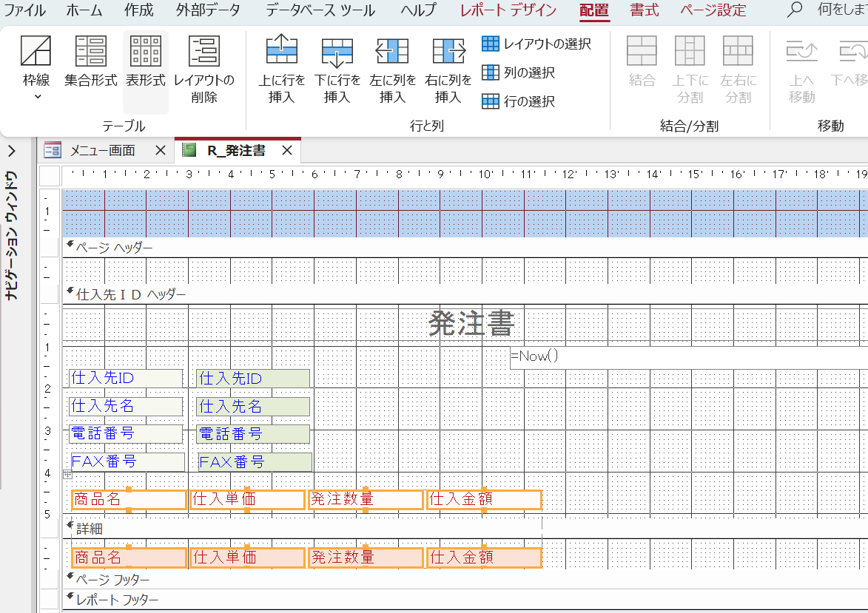Click the 結合 merge button
The width and height of the screenshot is (868, 613).
[x=642, y=62]
